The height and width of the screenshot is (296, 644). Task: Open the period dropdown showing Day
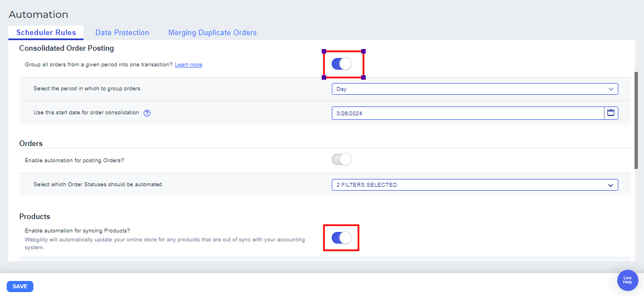pyautogui.click(x=473, y=89)
